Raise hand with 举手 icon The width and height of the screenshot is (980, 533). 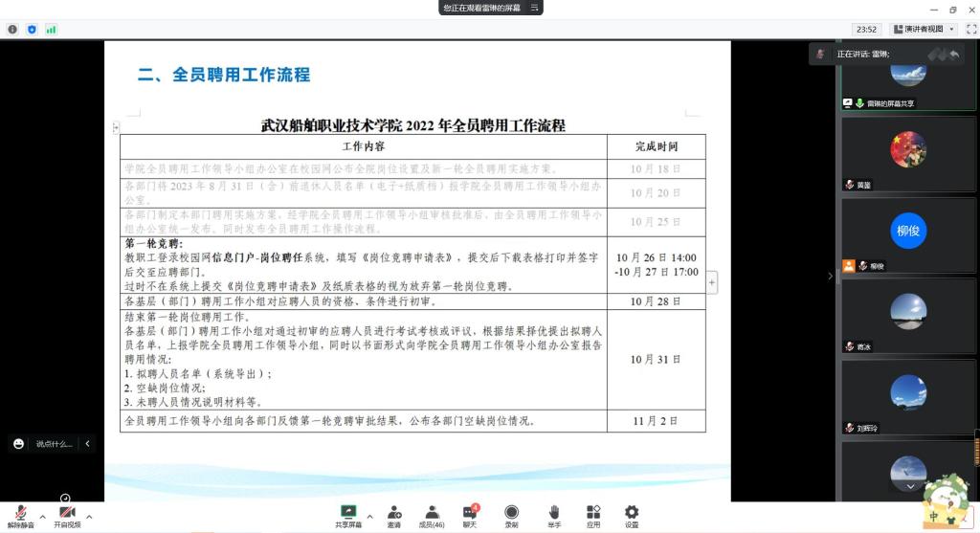[553, 515]
